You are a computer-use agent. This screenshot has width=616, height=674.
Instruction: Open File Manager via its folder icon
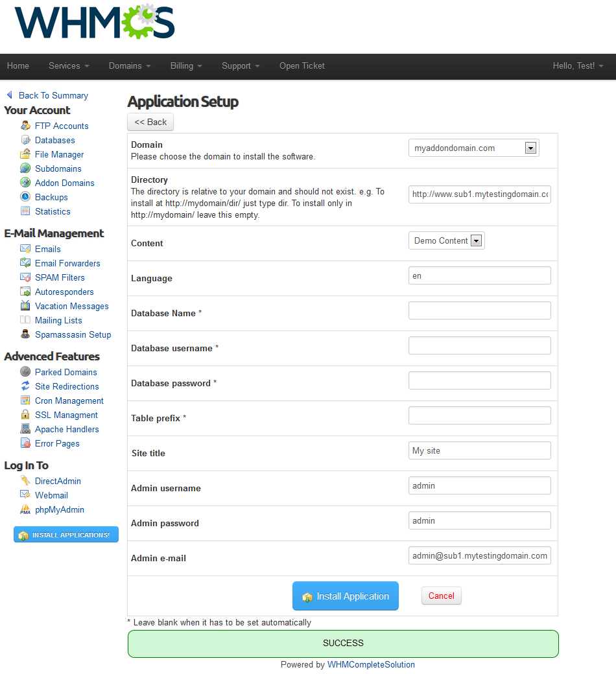coord(25,154)
